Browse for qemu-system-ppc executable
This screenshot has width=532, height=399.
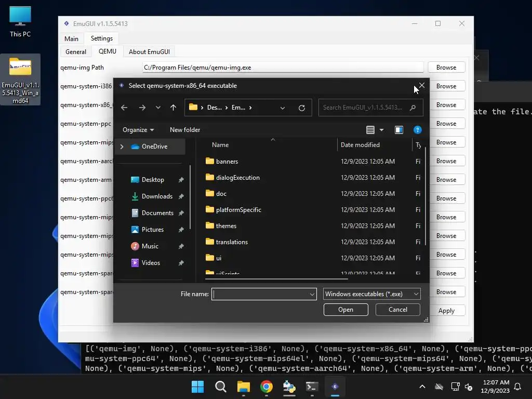pyautogui.click(x=446, y=124)
